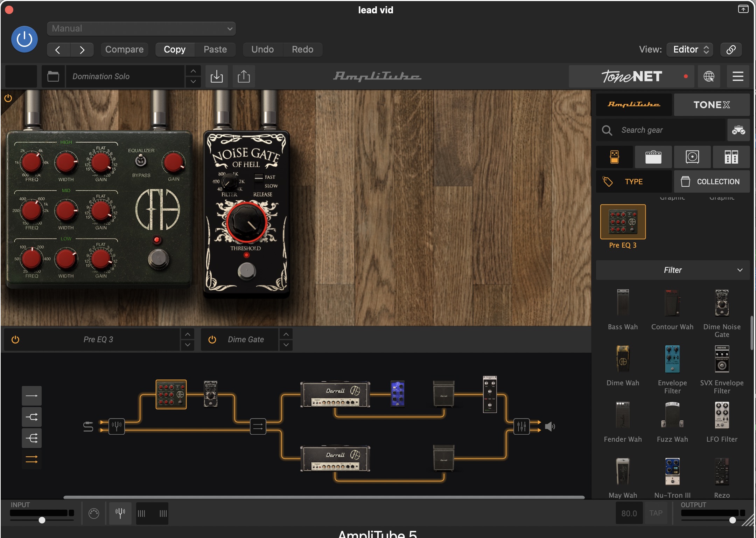The image size is (756, 538).
Task: Select the stomp pedal gear category icon
Action: [615, 157]
